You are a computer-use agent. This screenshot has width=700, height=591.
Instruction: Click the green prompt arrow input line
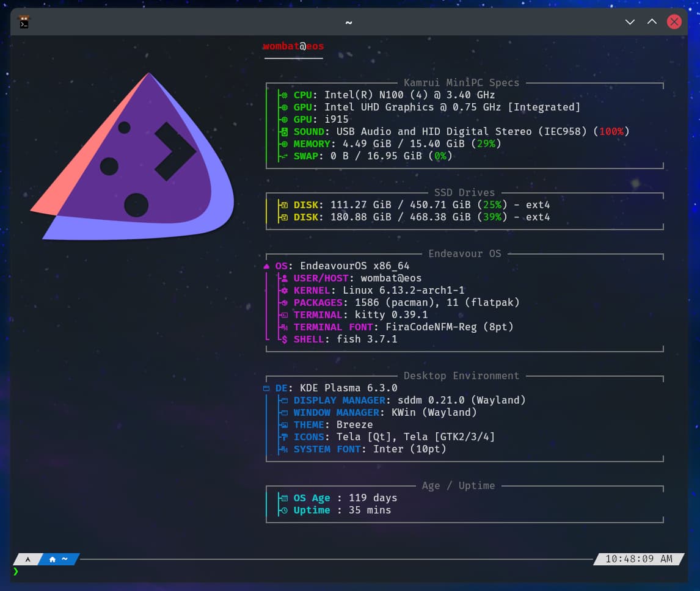click(16, 571)
